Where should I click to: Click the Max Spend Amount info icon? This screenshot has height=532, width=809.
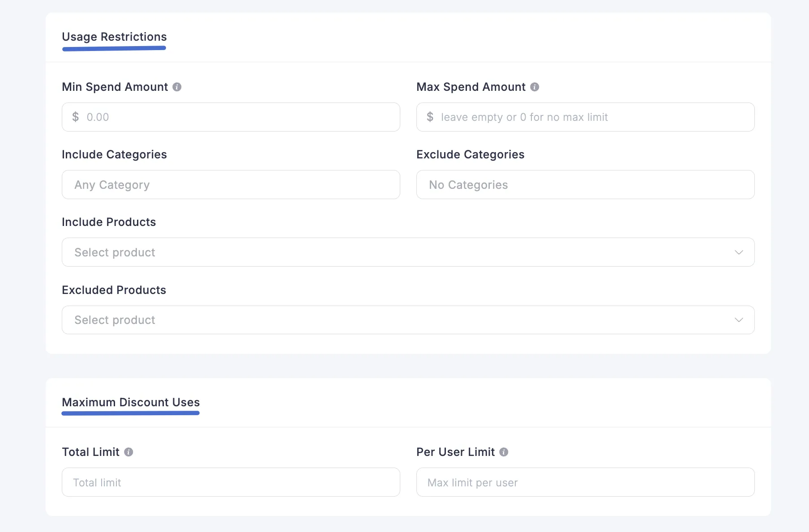(535, 87)
